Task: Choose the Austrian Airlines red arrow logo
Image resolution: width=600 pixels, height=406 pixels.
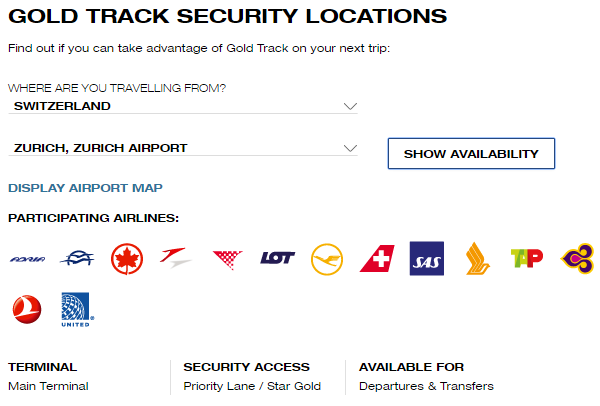Action: point(177,259)
